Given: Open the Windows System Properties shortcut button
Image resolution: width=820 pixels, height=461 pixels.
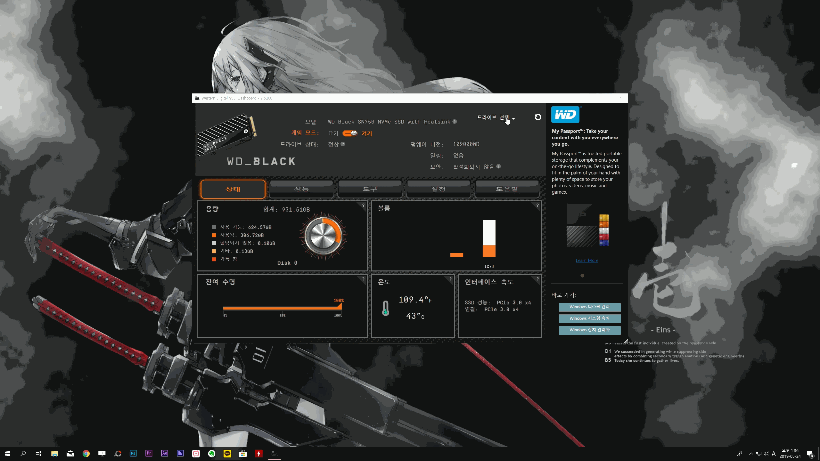Looking at the screenshot, I should [x=589, y=318].
